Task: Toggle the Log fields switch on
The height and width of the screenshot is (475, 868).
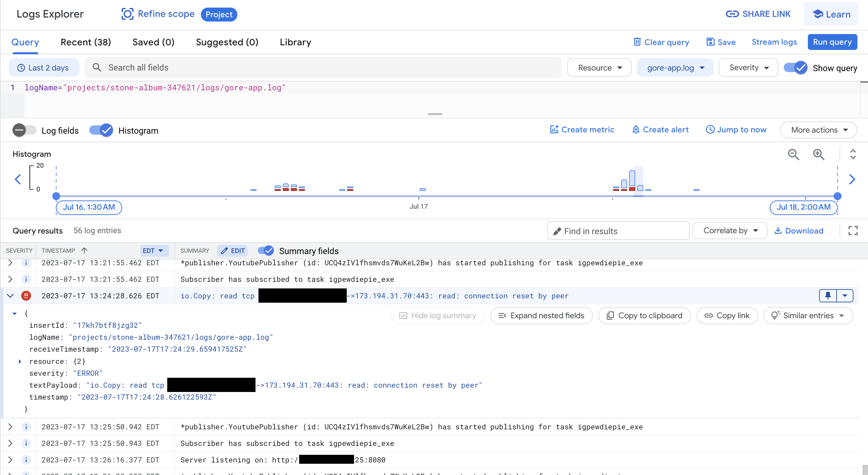Action: (24, 130)
